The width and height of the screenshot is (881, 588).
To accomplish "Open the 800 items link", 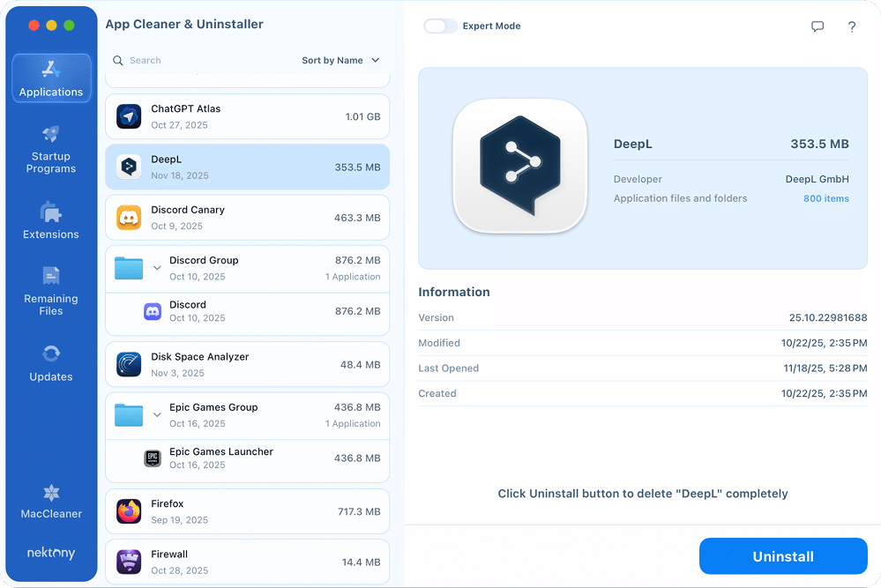I will coord(825,198).
